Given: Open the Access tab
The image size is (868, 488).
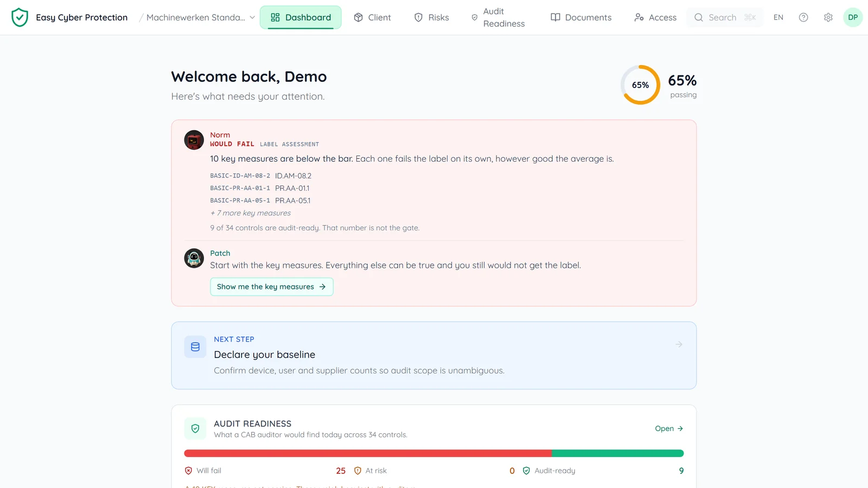Looking at the screenshot, I should 655,17.
